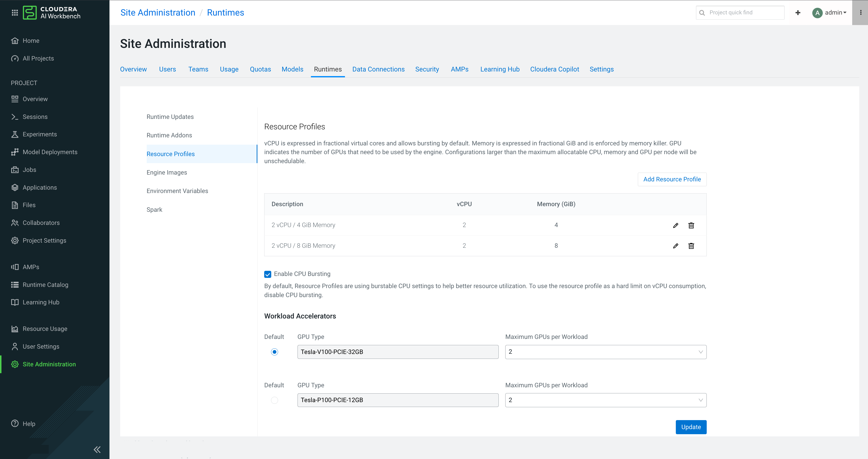The image size is (868, 459).
Task: Edit the 2 vCPU / 4 GiB profile
Action: coord(676,225)
